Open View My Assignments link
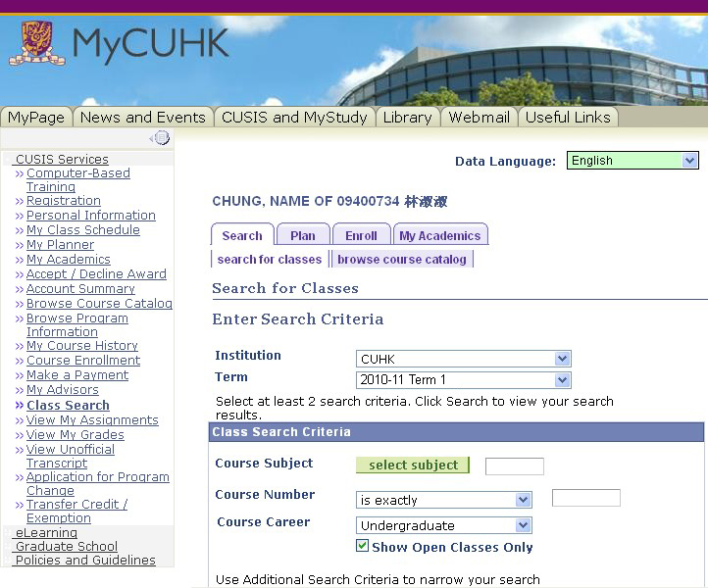The height and width of the screenshot is (588, 708). point(92,420)
